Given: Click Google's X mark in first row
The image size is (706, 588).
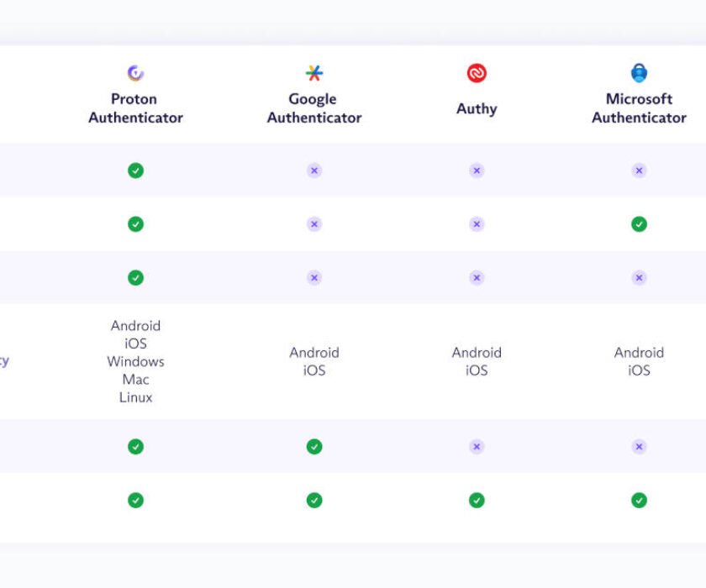Looking at the screenshot, I should point(314,171).
